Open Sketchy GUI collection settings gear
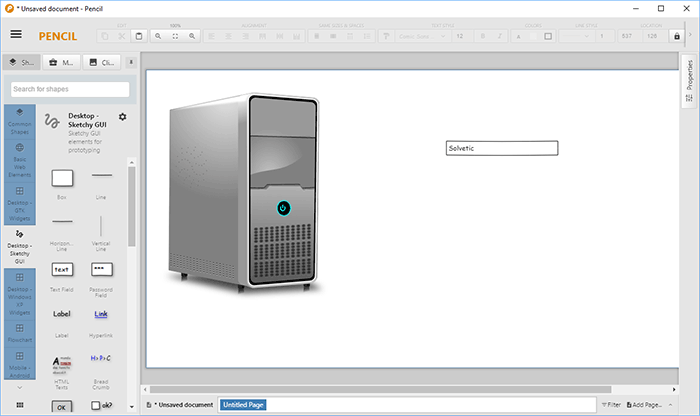 122,116
